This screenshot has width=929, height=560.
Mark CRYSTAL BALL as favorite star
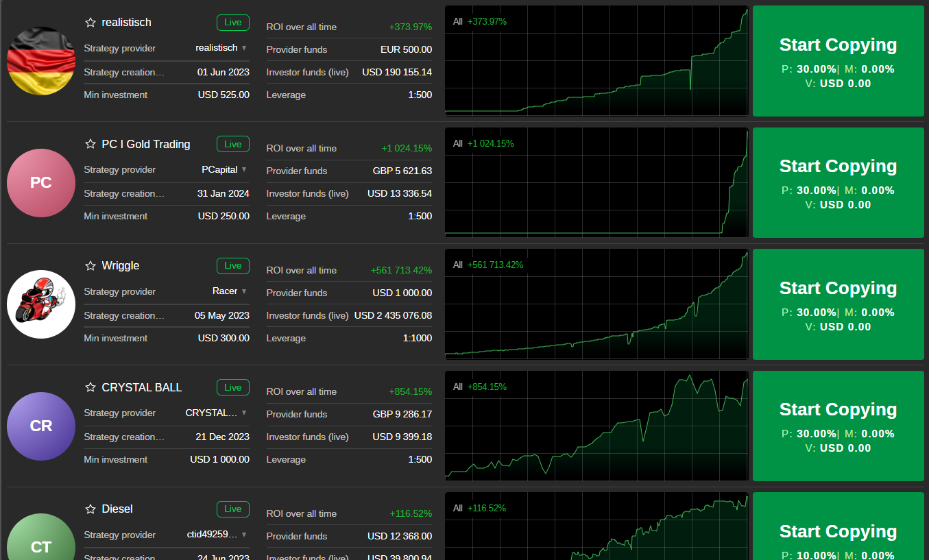[x=90, y=387]
